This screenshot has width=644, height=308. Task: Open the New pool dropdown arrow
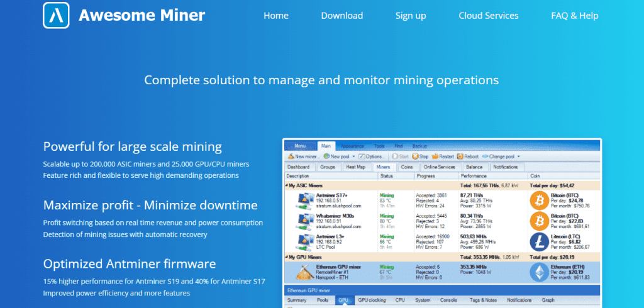353,156
